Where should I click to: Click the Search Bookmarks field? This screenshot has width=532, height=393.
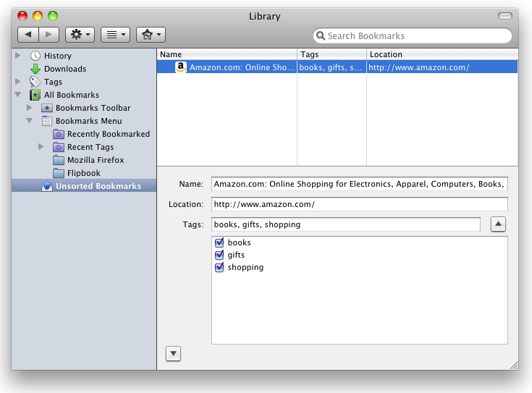(413, 35)
